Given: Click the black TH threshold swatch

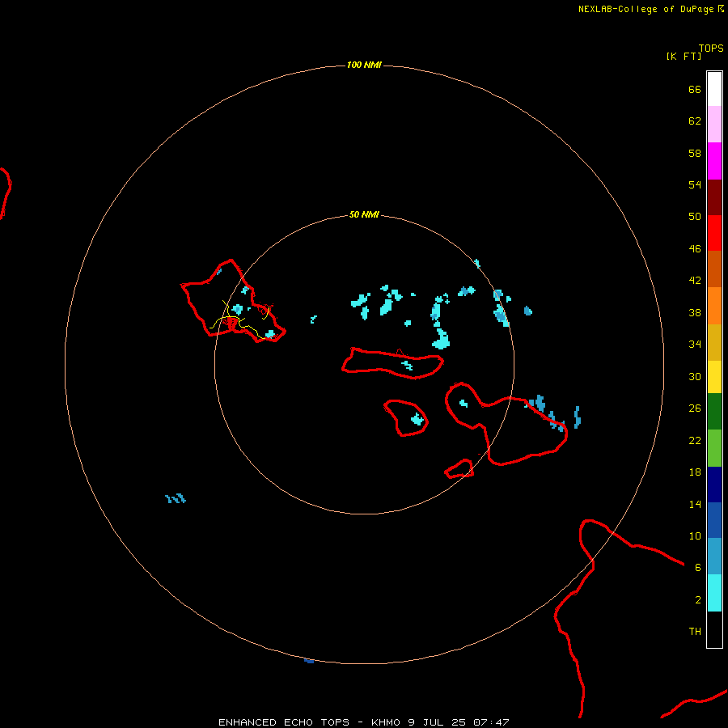Looking at the screenshot, I should [x=714, y=629].
